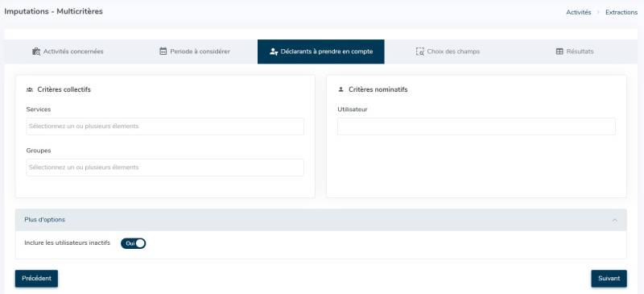Click the Suivant button
Viewport: 644px width, 294px height.
click(x=609, y=279)
